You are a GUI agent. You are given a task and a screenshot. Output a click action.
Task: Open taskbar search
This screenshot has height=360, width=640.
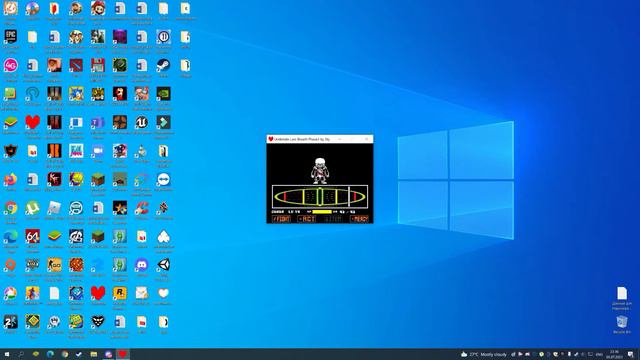[21, 354]
